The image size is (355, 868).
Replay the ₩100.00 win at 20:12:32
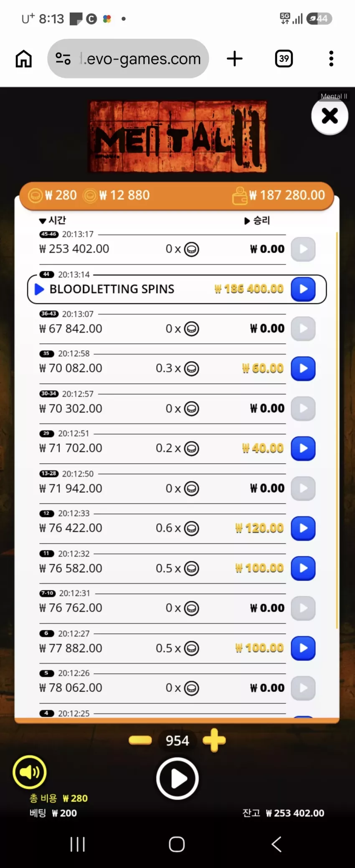coord(303,568)
